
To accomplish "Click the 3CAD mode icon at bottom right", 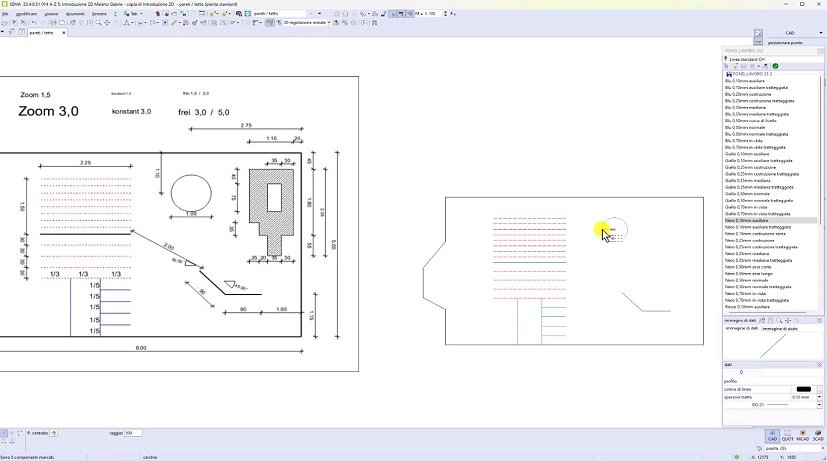I will point(818,436).
